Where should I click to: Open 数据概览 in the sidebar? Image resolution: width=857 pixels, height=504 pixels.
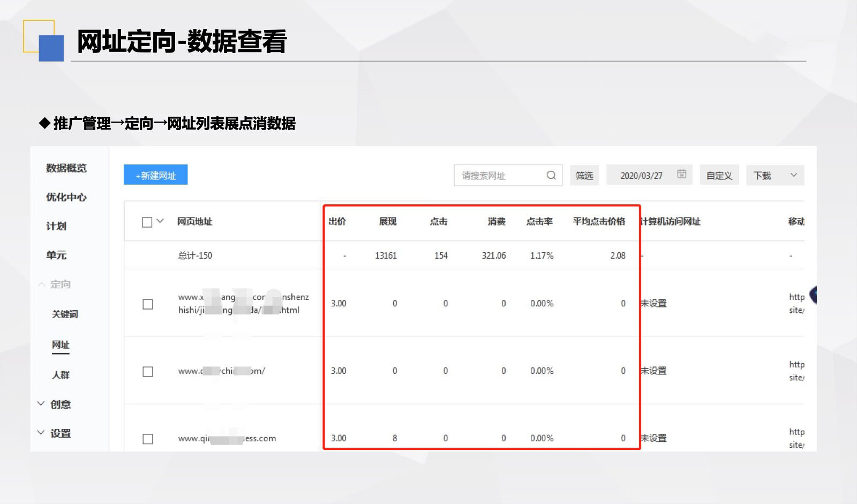(x=66, y=168)
